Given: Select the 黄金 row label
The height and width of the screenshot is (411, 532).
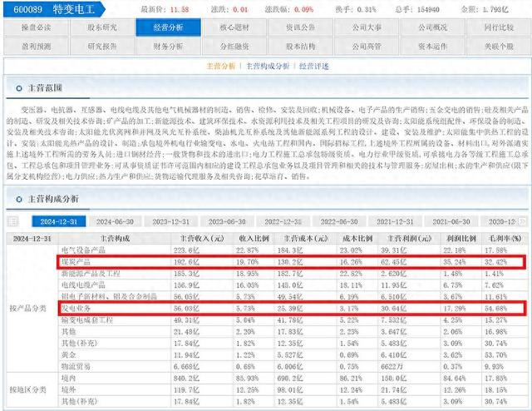Looking at the screenshot, I should coord(68,355).
